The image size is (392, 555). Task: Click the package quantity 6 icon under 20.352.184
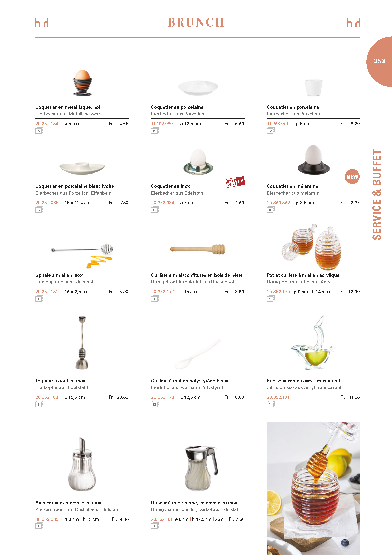[39, 131]
